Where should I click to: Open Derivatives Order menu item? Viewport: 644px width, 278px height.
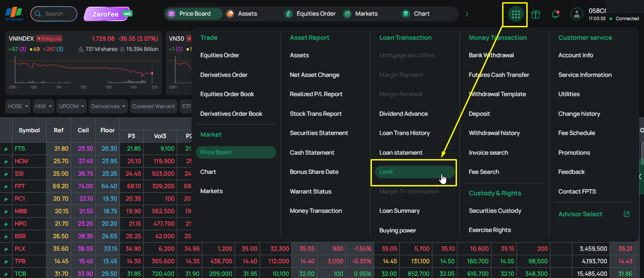[224, 75]
